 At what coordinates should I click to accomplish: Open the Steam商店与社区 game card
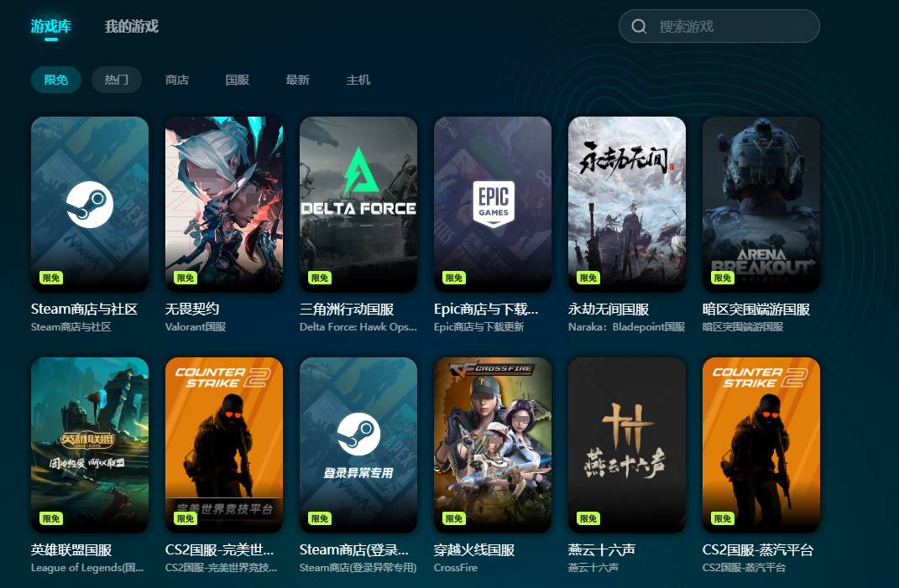tap(90, 205)
